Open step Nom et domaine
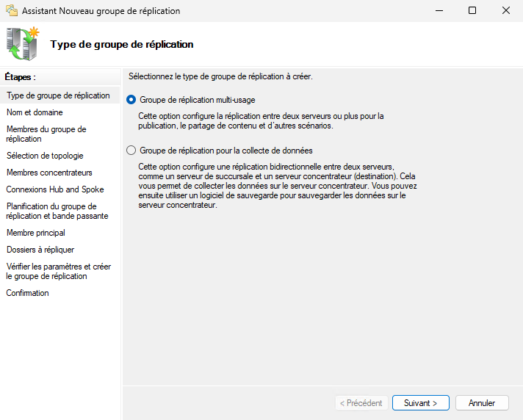Screen dimensions: 523x420 tap(35, 112)
